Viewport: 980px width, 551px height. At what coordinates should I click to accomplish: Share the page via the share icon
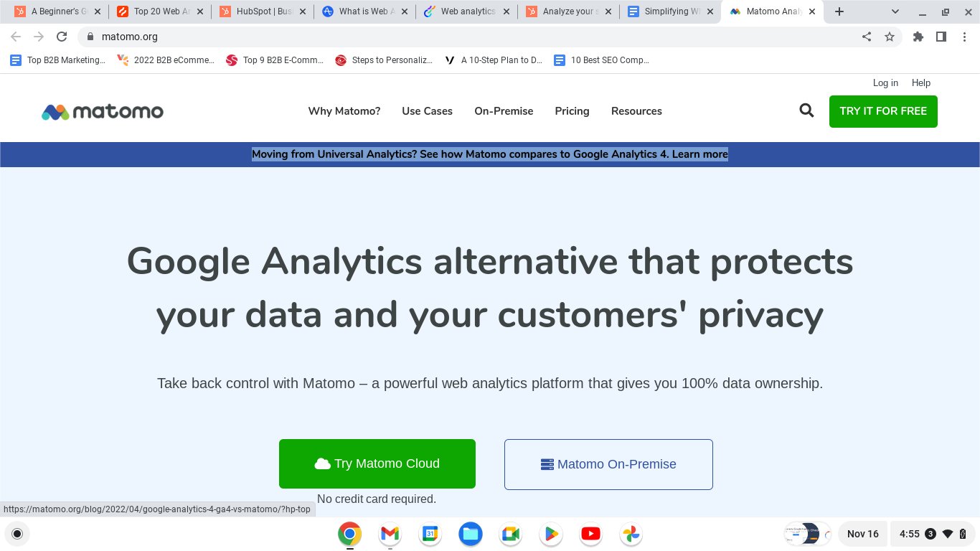pyautogui.click(x=866, y=36)
